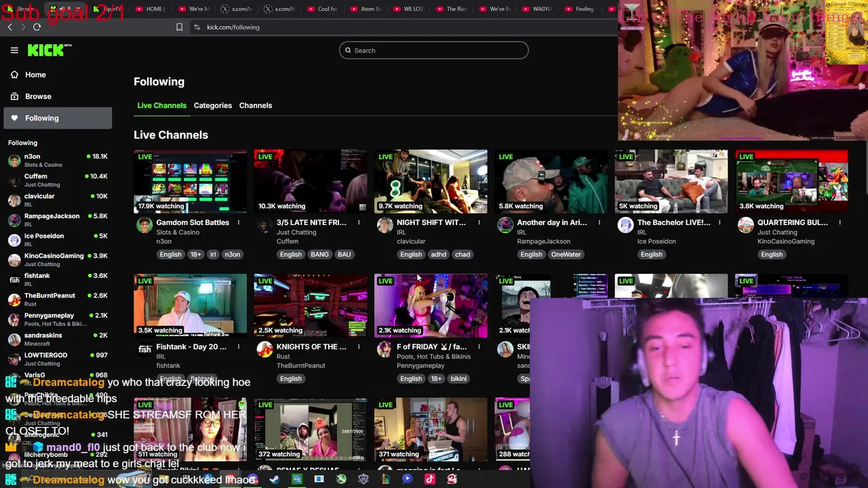Open The Bachelor LIVE thumbnail with 5K watching
The image size is (868, 488).
[671, 182]
